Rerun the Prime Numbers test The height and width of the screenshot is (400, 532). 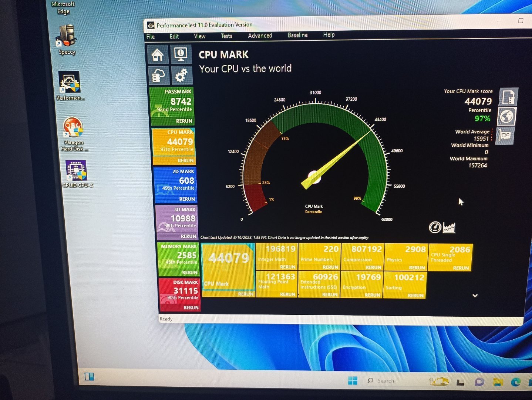point(330,267)
